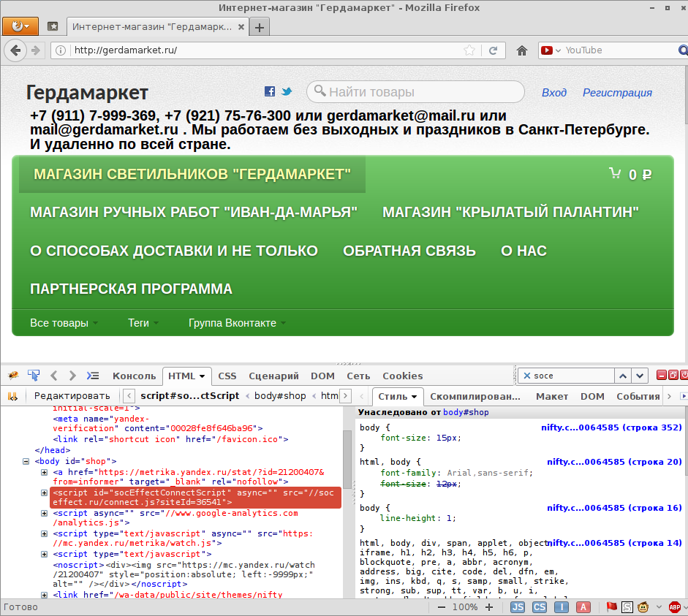Click the shopping cart icon
Image resolution: width=688 pixels, height=616 pixels.
pos(616,174)
